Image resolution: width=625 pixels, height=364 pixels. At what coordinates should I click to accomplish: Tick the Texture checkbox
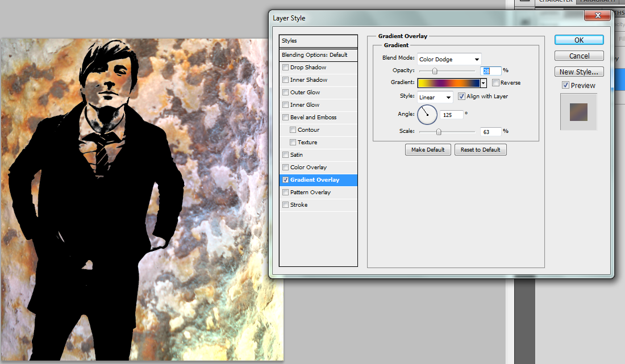pos(293,142)
